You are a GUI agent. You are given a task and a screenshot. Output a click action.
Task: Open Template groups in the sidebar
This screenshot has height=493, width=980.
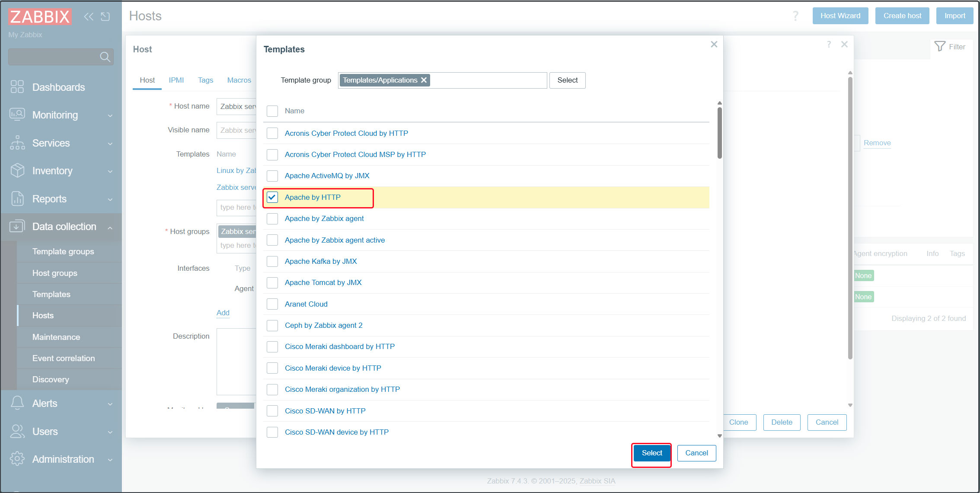(x=63, y=251)
